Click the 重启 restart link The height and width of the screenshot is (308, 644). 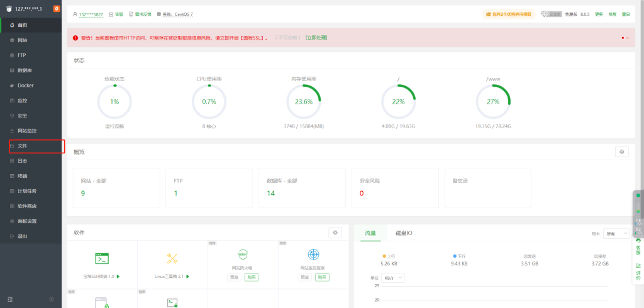tap(626, 14)
